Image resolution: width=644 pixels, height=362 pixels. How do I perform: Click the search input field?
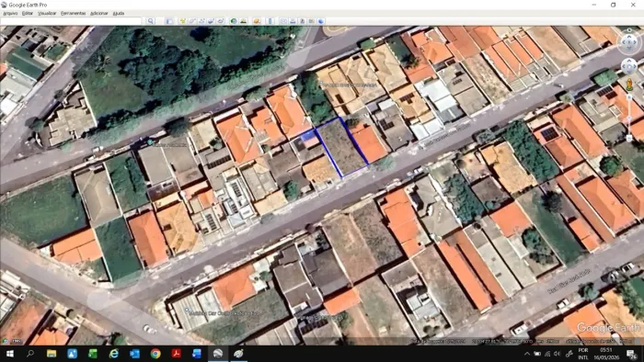pyautogui.click(x=71, y=21)
